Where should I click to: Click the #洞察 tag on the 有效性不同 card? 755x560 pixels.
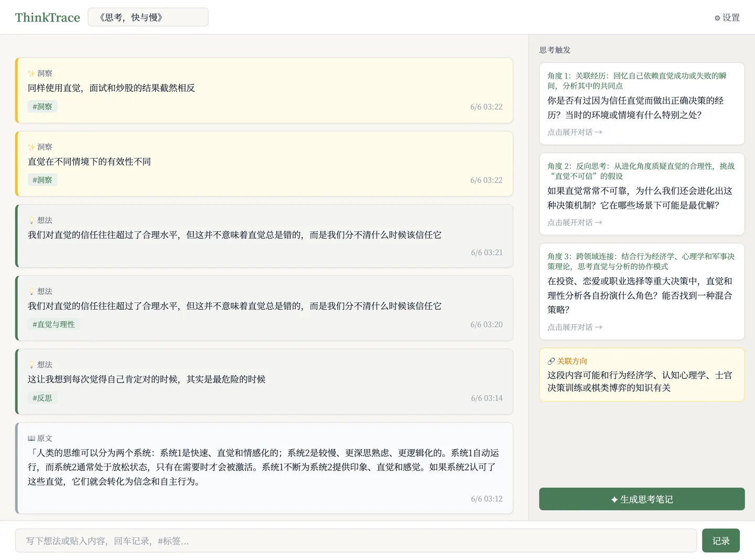42,180
